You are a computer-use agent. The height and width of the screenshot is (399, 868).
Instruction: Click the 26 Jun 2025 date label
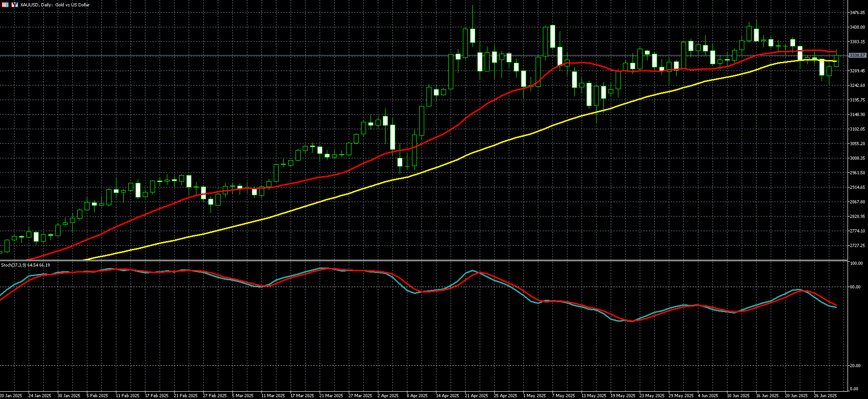(x=825, y=396)
